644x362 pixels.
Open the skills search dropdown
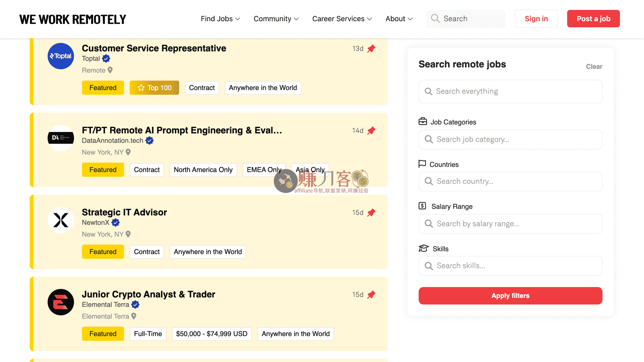click(511, 266)
